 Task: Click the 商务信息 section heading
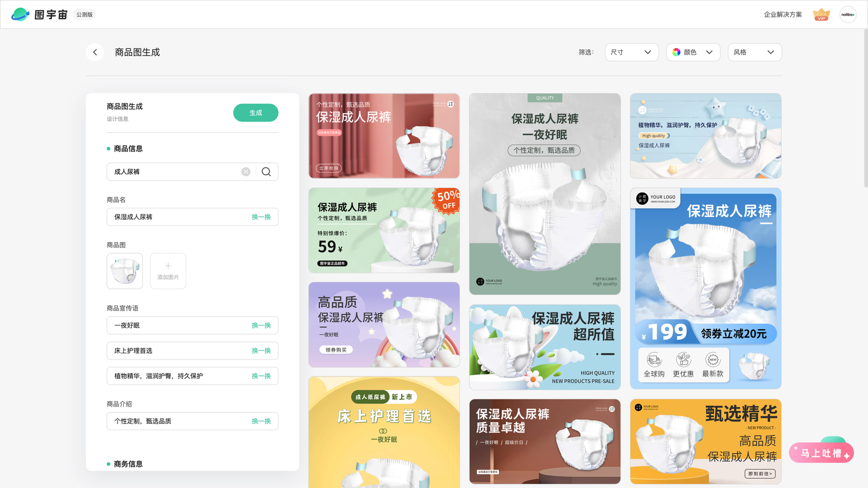pyautogui.click(x=128, y=464)
